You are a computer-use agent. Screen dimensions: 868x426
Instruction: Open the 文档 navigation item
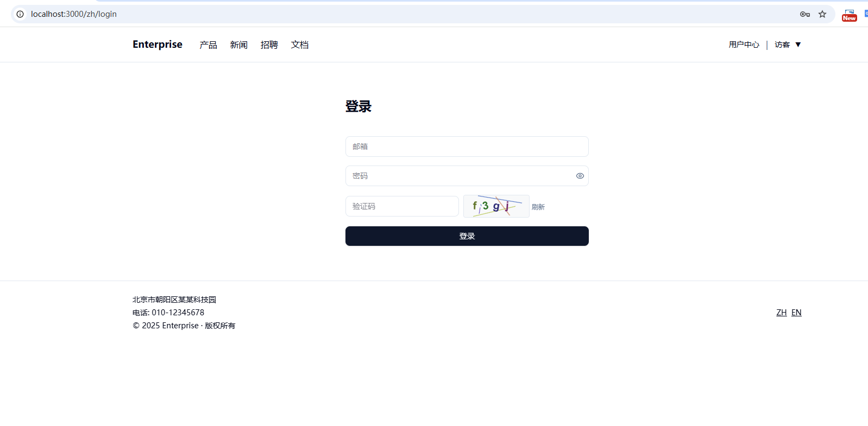(x=299, y=44)
